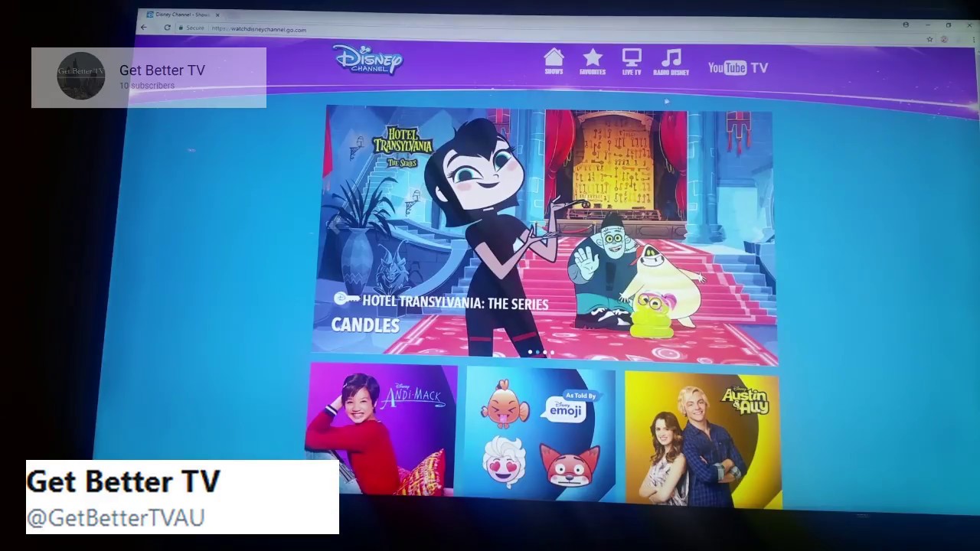Click the Hotel Transylvania: The Series title
The width and height of the screenshot is (980, 551).
455,303
